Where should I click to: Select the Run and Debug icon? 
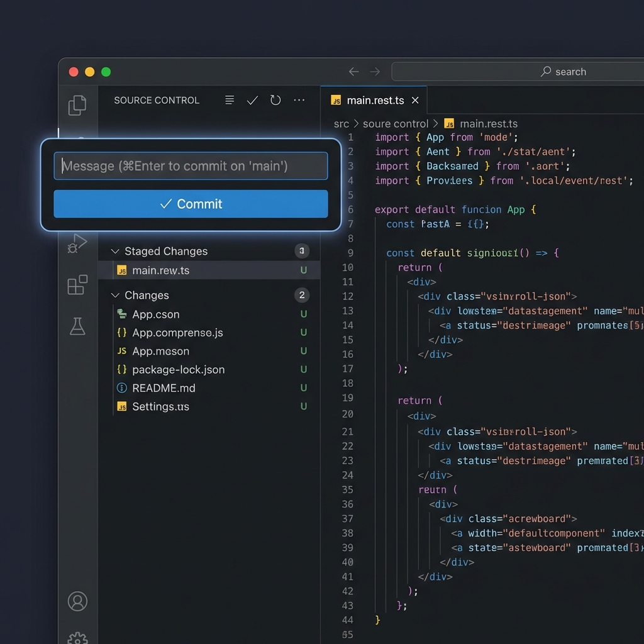point(77,241)
